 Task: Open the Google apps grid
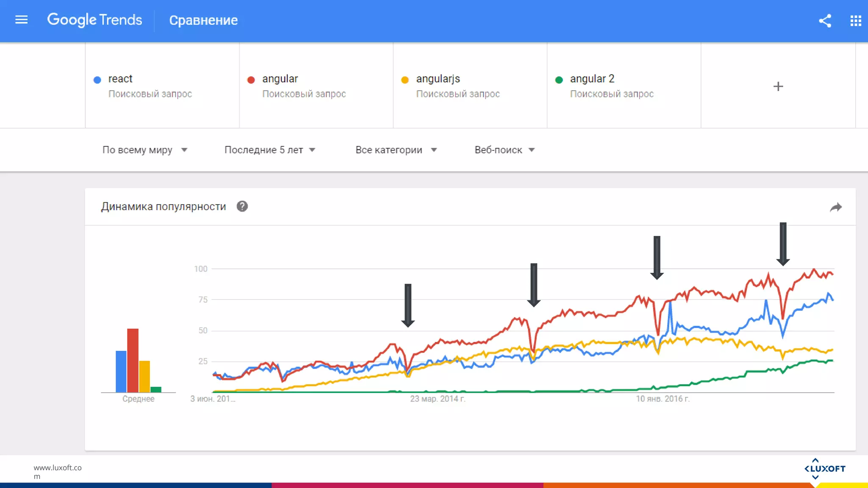click(855, 20)
